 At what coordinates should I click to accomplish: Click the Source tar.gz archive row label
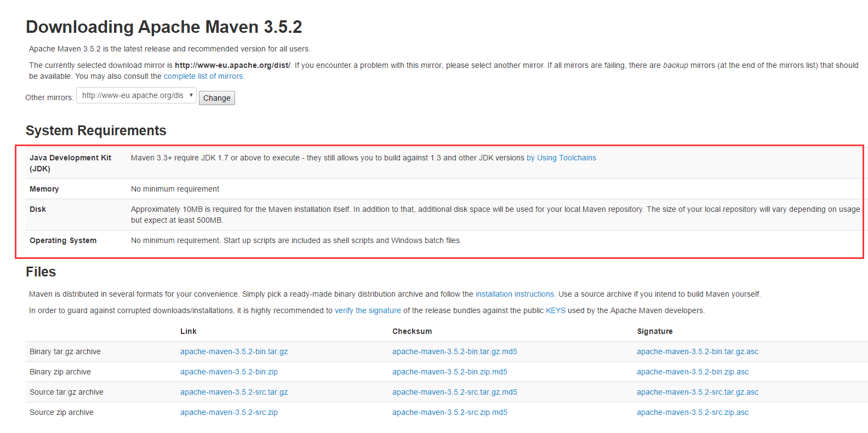point(66,392)
